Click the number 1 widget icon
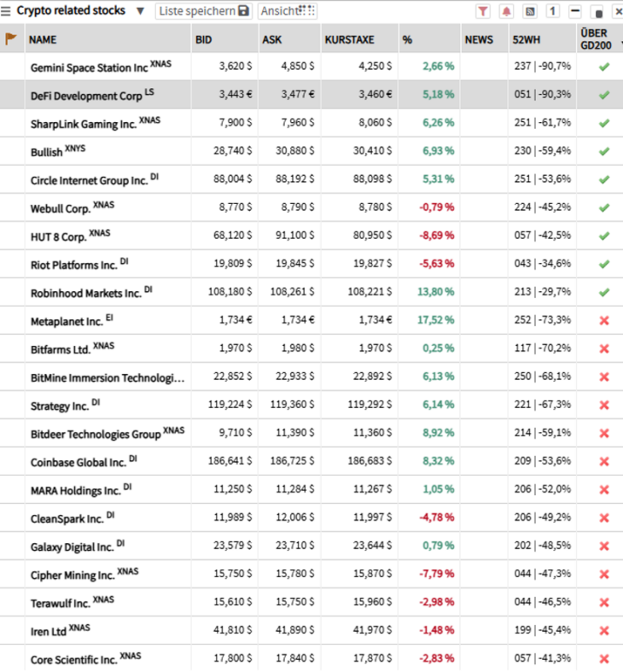Viewport: 623px width, 672px height. coord(553,12)
